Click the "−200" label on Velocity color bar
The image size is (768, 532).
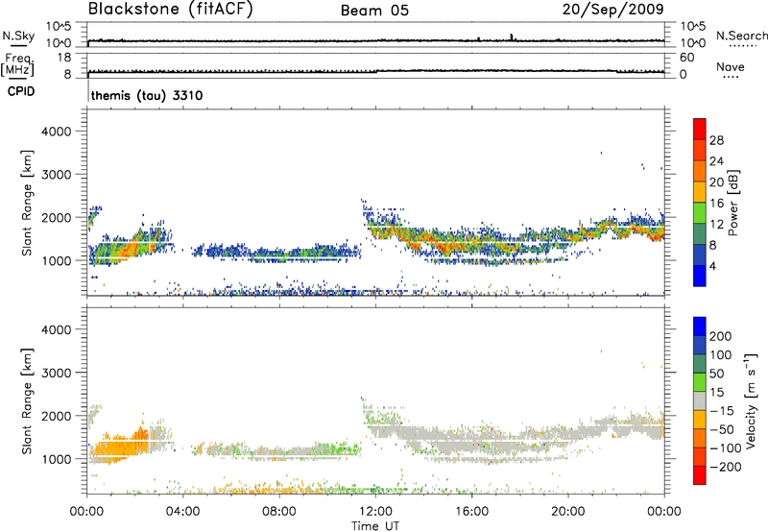(x=726, y=467)
